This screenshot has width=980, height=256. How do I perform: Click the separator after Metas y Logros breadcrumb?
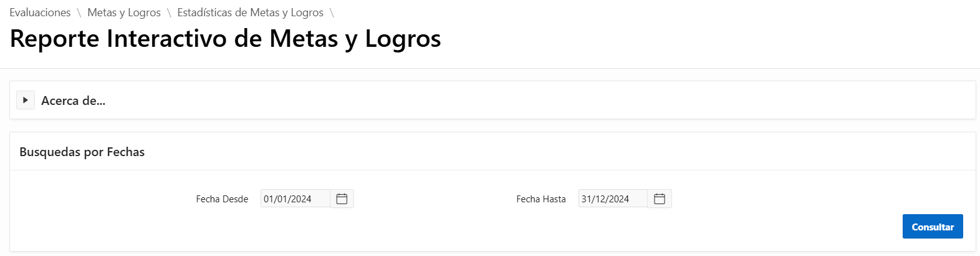click(x=169, y=12)
